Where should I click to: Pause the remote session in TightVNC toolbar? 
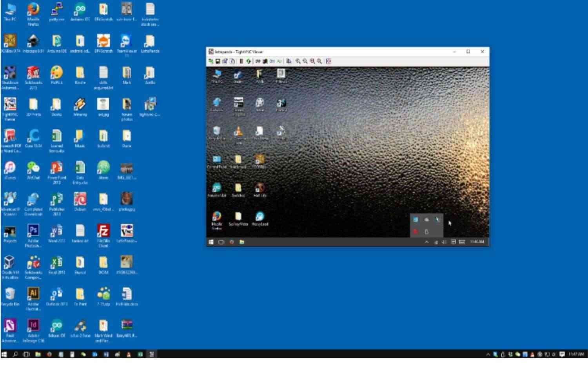tap(241, 61)
